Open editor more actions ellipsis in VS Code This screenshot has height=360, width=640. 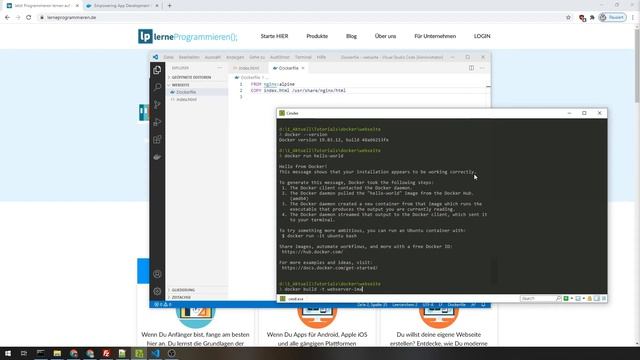482,68
